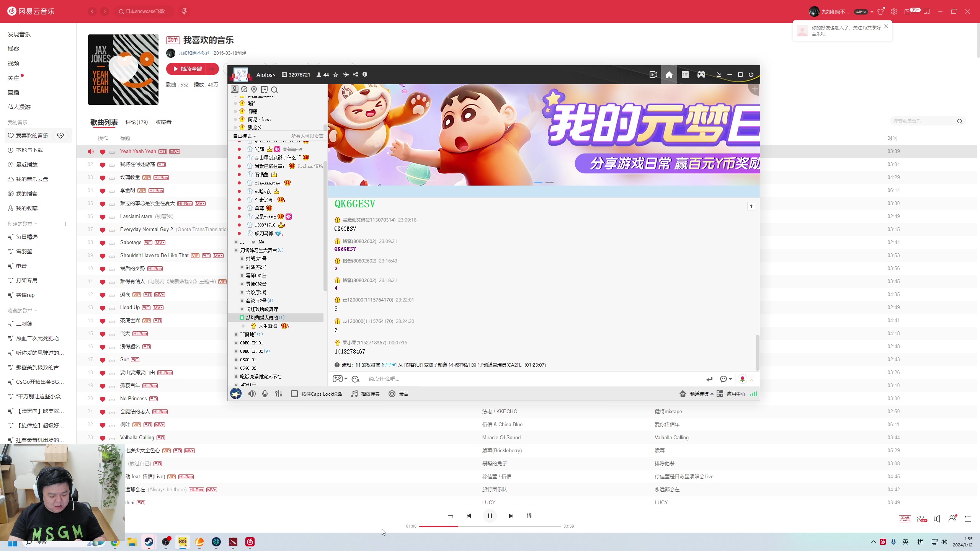Image resolution: width=980 pixels, height=551 pixels.
Task: Show lyrics with the 词 button
Action: (x=529, y=516)
